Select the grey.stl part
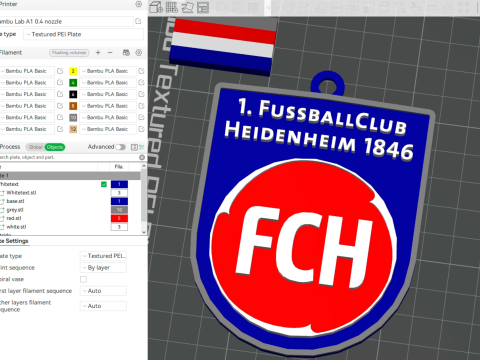The width and height of the screenshot is (480, 360). pyautogui.click(x=15, y=210)
